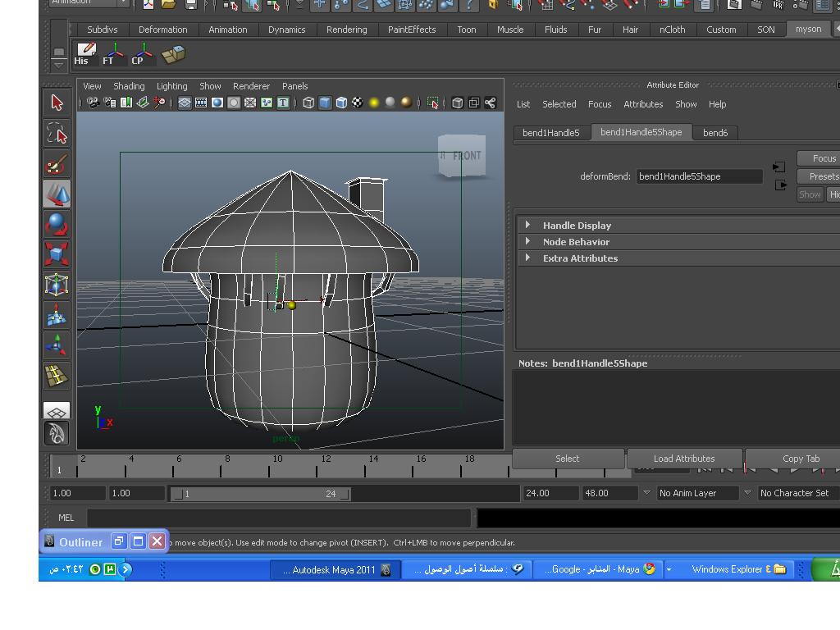Image resolution: width=840 pixels, height=630 pixels.
Task: Toggle the Gate Mask display
Action: tap(234, 103)
